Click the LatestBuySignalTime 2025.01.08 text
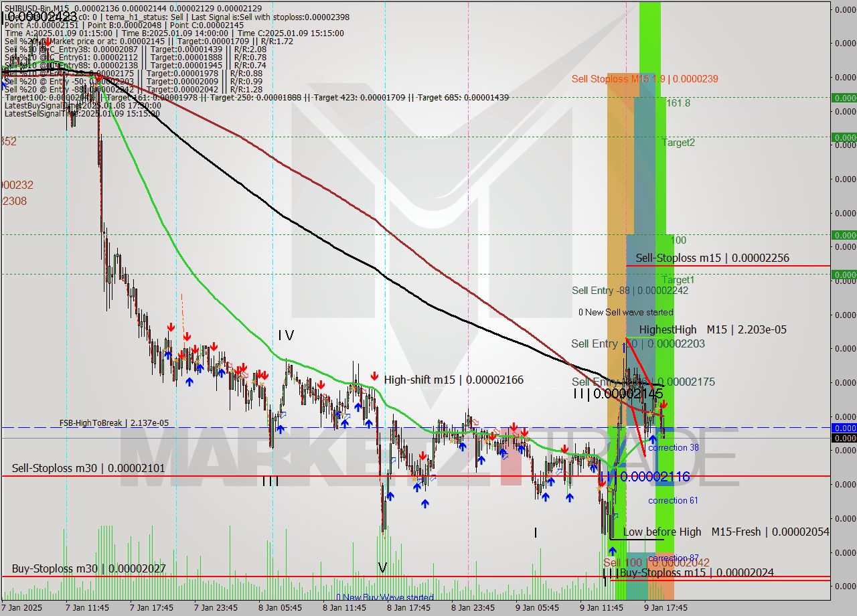The image size is (857, 616). [x=82, y=106]
